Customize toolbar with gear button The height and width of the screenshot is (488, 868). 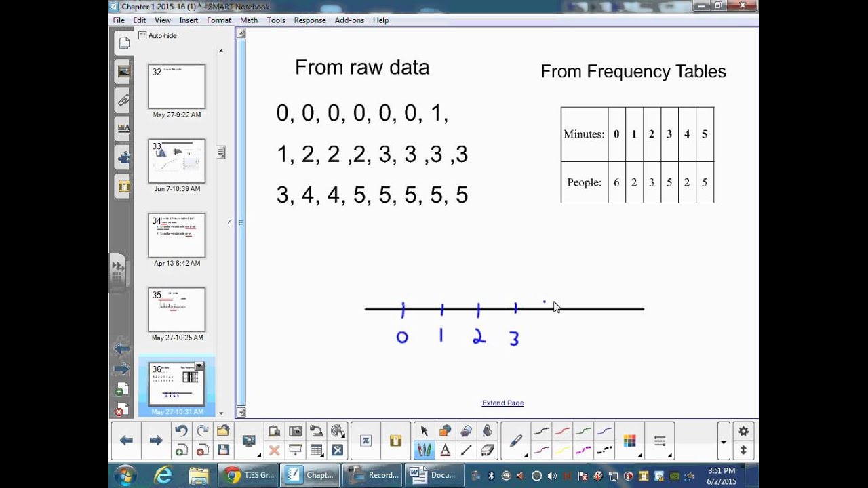pyautogui.click(x=743, y=431)
